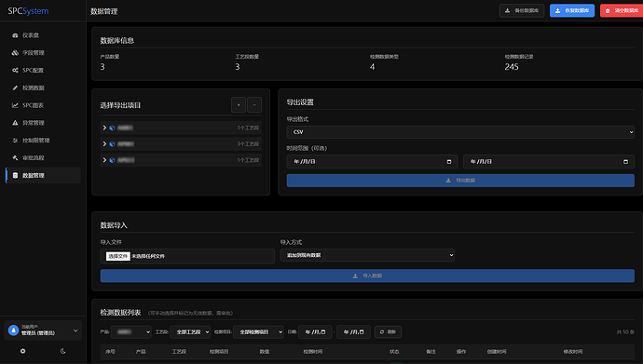Expand the third product row chevron

pyautogui.click(x=104, y=160)
